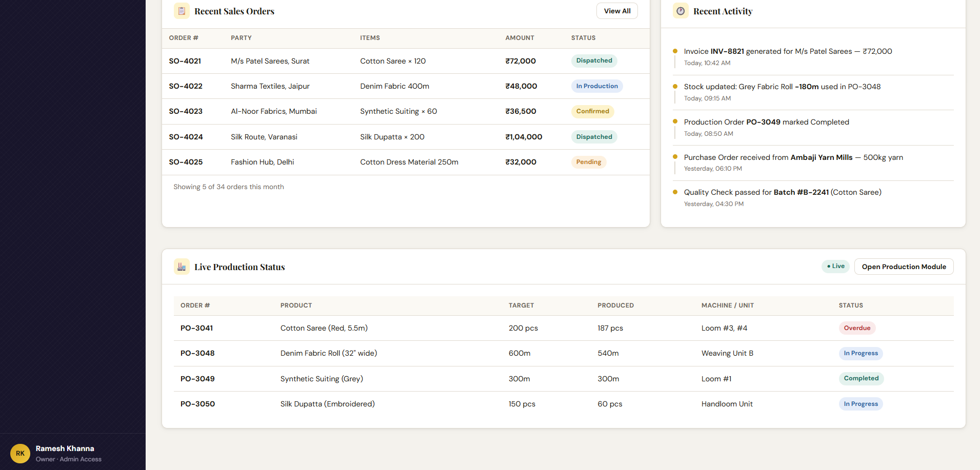Click machine Loom #3, #4
Screen dimensions: 980x470
click(x=724, y=328)
